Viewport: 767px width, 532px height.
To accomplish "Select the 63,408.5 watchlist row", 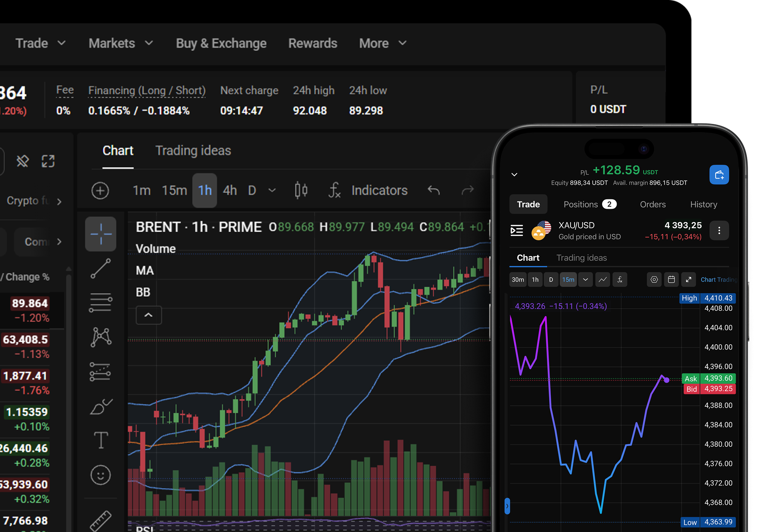I will [32, 347].
